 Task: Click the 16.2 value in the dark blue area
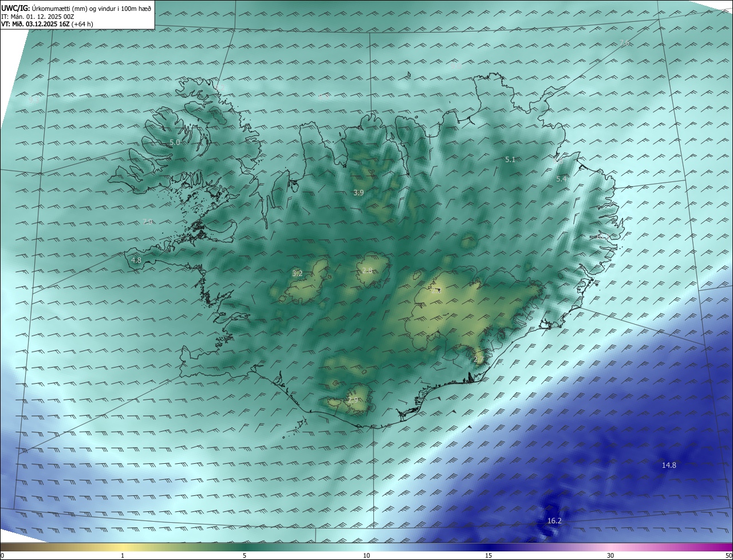(x=554, y=521)
